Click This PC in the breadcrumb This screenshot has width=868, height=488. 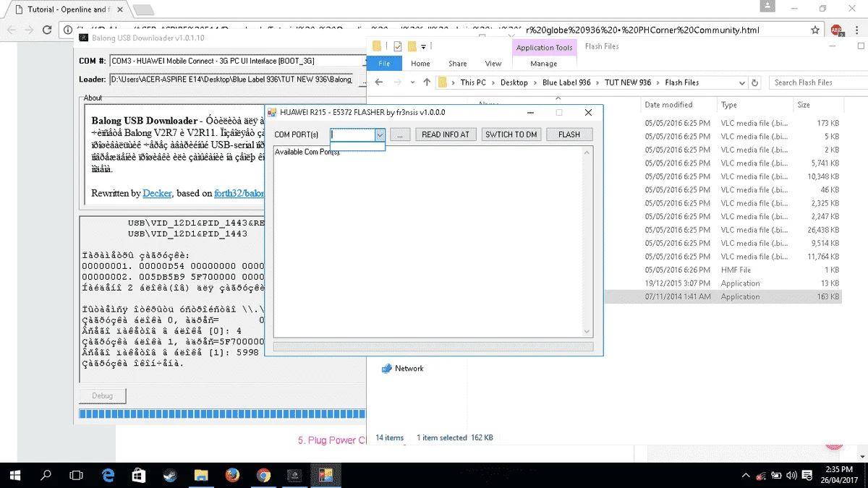click(473, 82)
